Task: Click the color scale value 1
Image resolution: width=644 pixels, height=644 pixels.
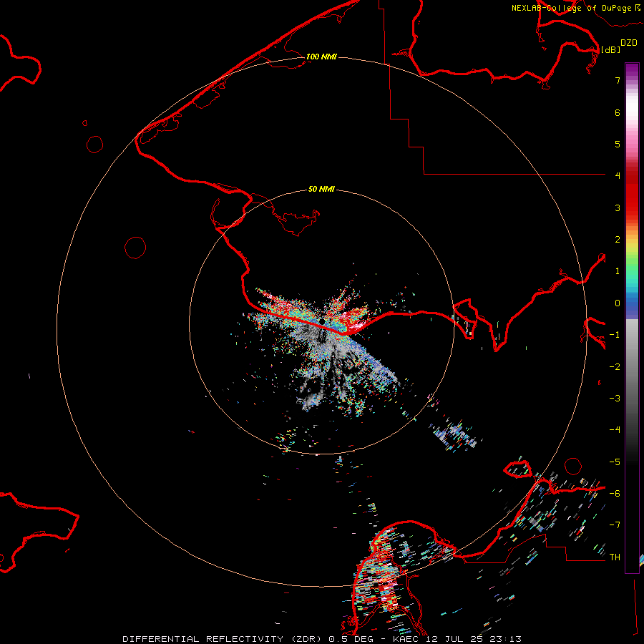Action: 618,271
